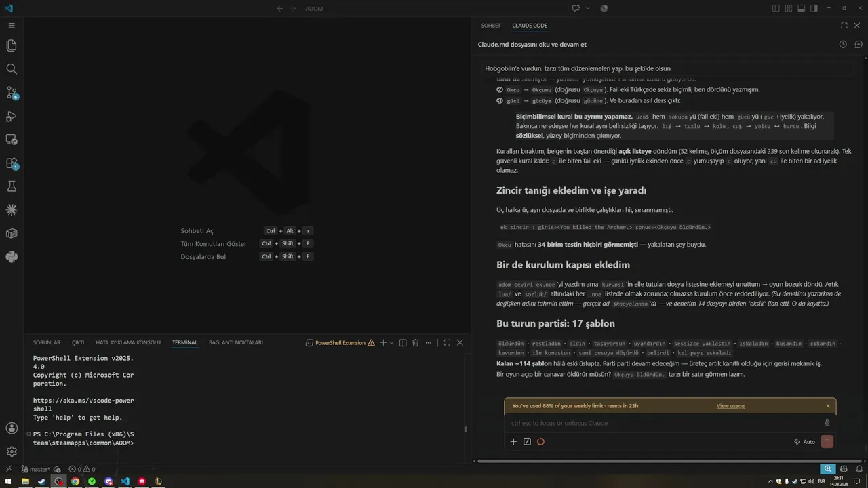The image size is (868, 488).
Task: Open the new terminal profile dropdown
Action: pyautogui.click(x=392, y=343)
